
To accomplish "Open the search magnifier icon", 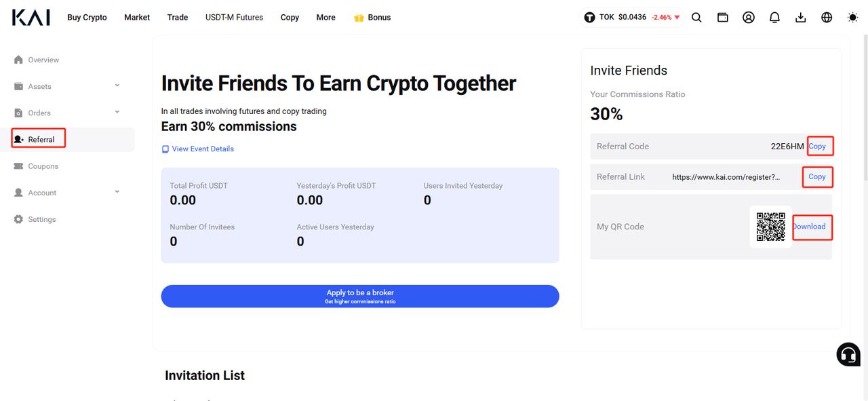I will coord(696,18).
